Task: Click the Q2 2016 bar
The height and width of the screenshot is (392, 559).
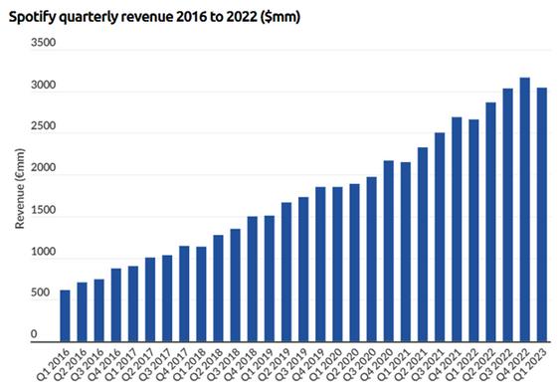Action: click(82, 311)
